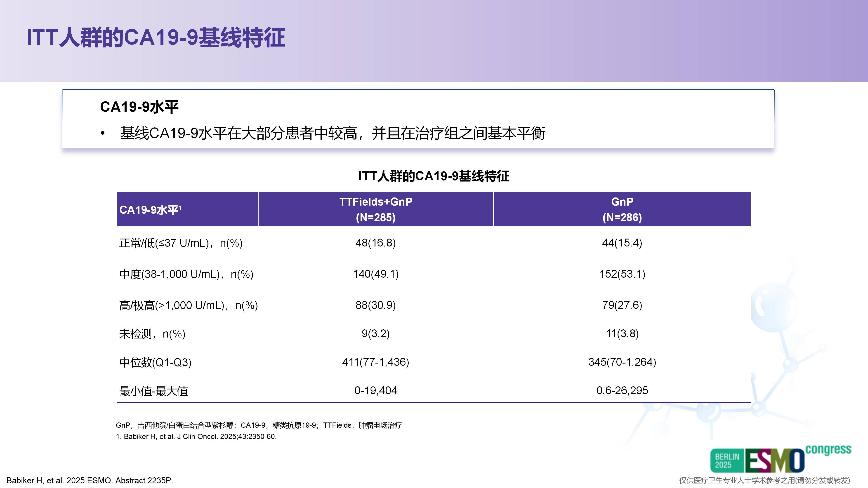Image resolution: width=868 pixels, height=488 pixels.
Task: Click the range value 0.6-26,295
Action: point(622,391)
